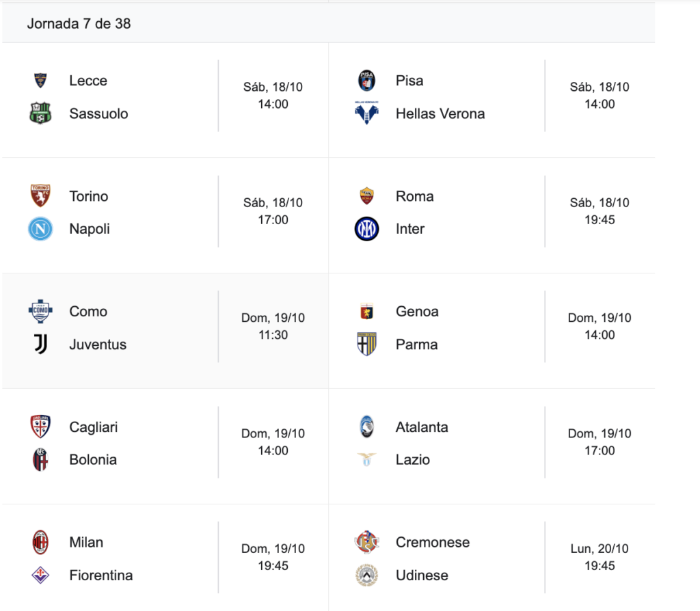Click the Juventus logo
Screen dimensions: 700x611
point(40,344)
